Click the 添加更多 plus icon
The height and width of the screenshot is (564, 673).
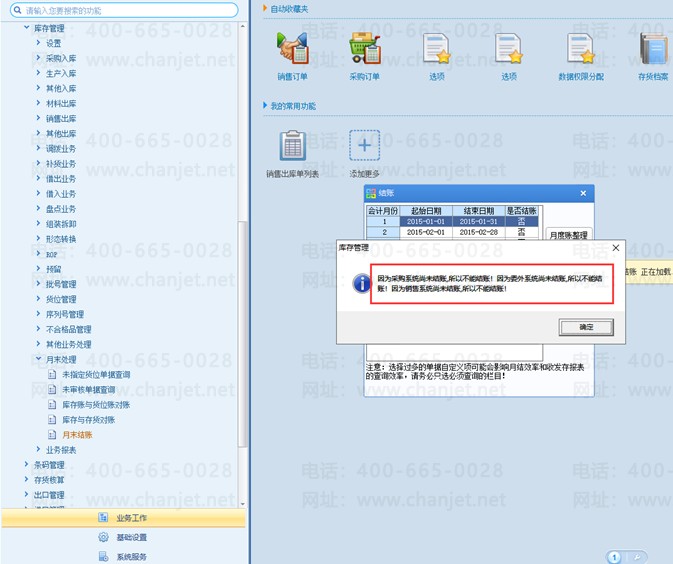click(364, 145)
